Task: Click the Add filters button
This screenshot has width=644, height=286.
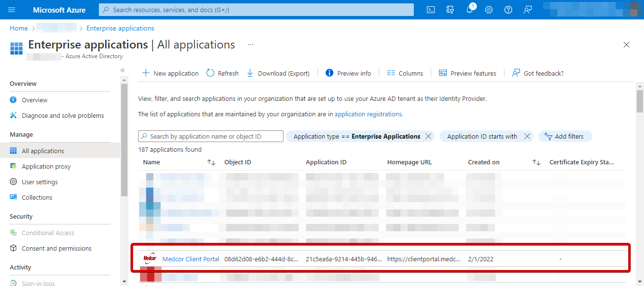Action: (x=565, y=137)
